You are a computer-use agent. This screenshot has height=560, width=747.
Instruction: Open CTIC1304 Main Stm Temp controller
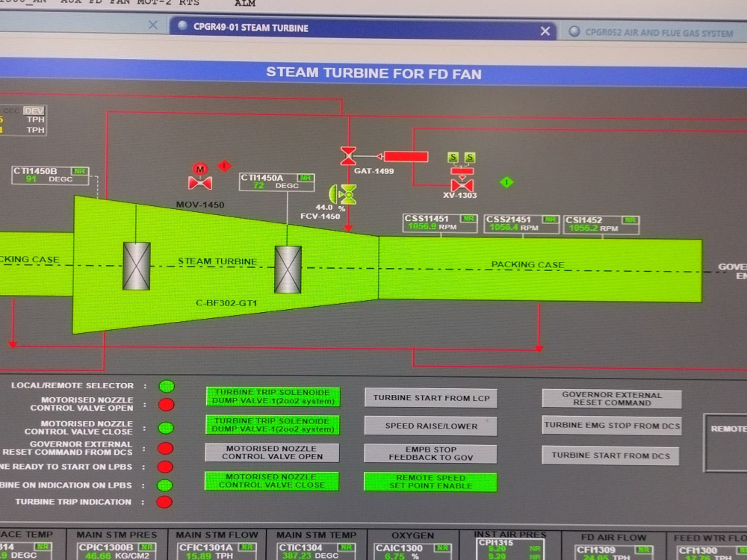[x=316, y=552]
